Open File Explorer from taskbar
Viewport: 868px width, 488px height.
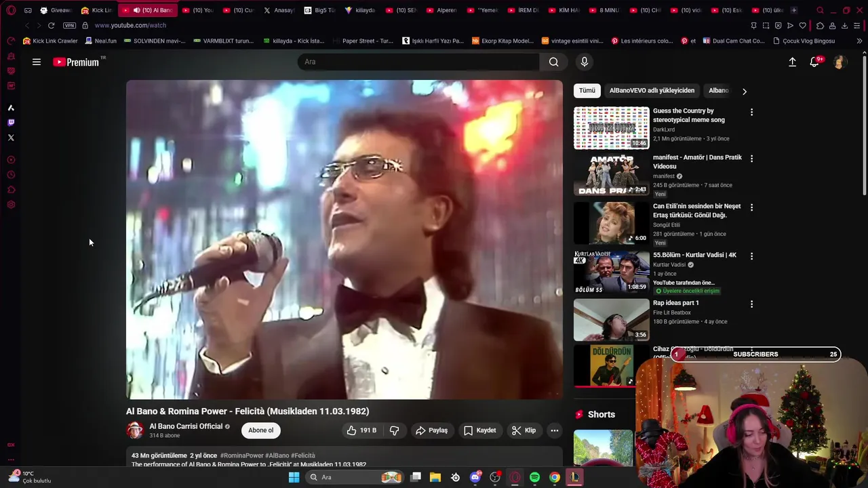(x=435, y=477)
